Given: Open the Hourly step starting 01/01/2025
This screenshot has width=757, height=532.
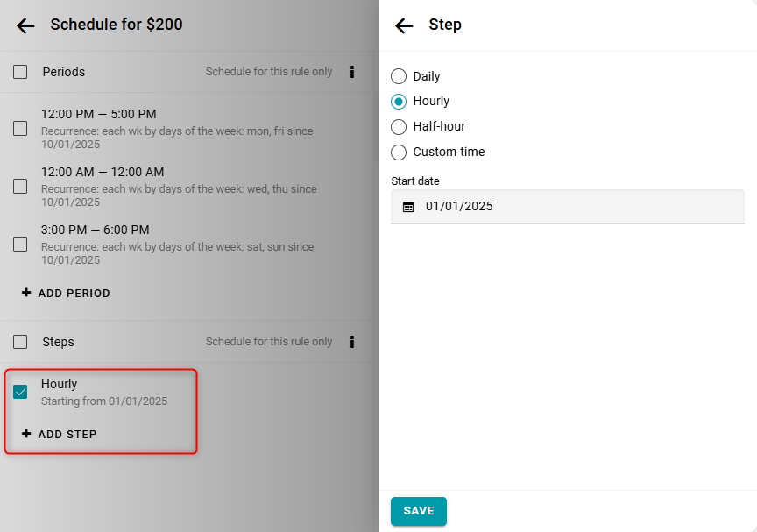Looking at the screenshot, I should pos(103,392).
